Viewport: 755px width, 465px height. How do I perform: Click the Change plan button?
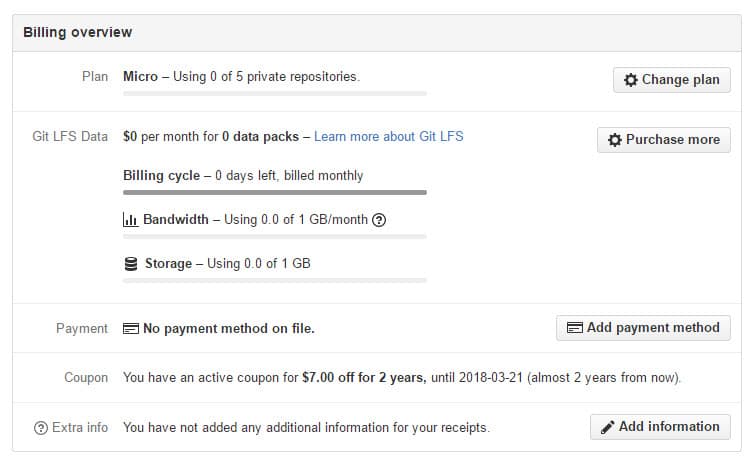tap(671, 80)
